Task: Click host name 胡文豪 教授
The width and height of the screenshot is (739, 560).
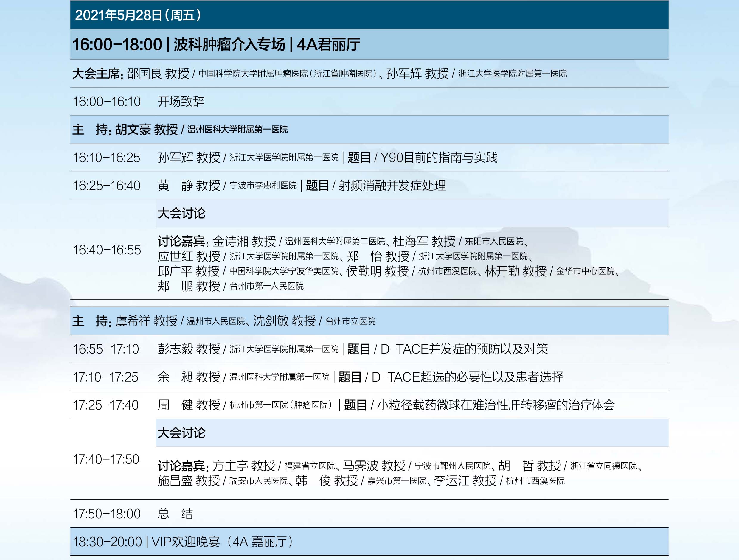Action: click(146, 130)
